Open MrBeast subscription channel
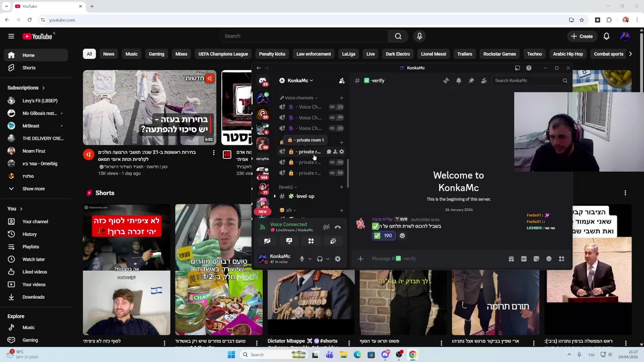This screenshot has width=644, height=362. (31, 126)
